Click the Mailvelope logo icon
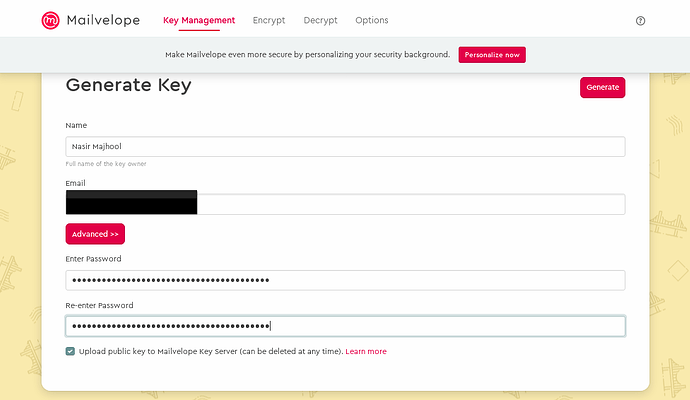 coord(50,20)
